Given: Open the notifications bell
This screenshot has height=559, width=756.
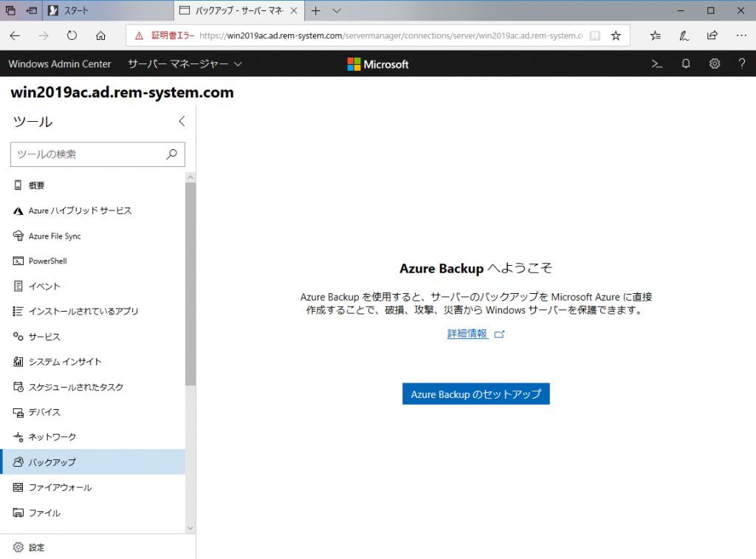Looking at the screenshot, I should (x=685, y=64).
